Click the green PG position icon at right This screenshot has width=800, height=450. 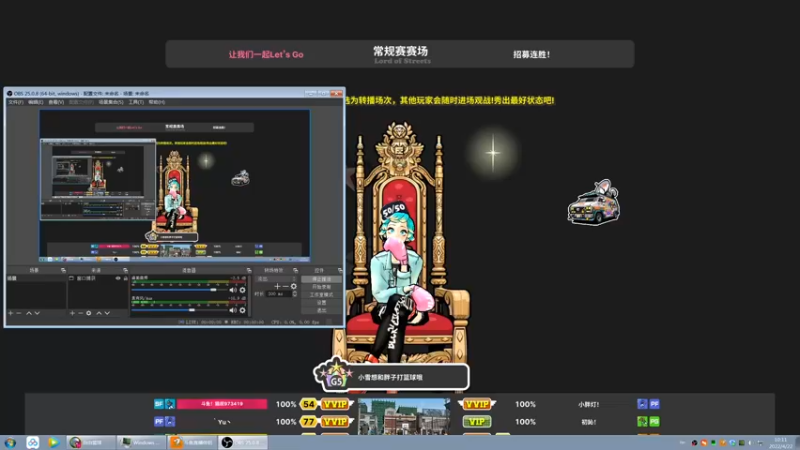pyautogui.click(x=655, y=421)
